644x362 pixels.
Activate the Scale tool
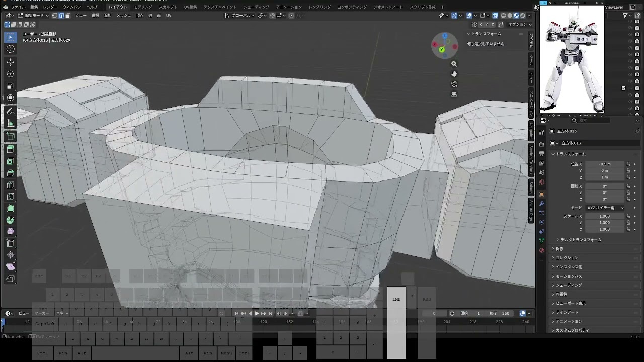pos(11,86)
